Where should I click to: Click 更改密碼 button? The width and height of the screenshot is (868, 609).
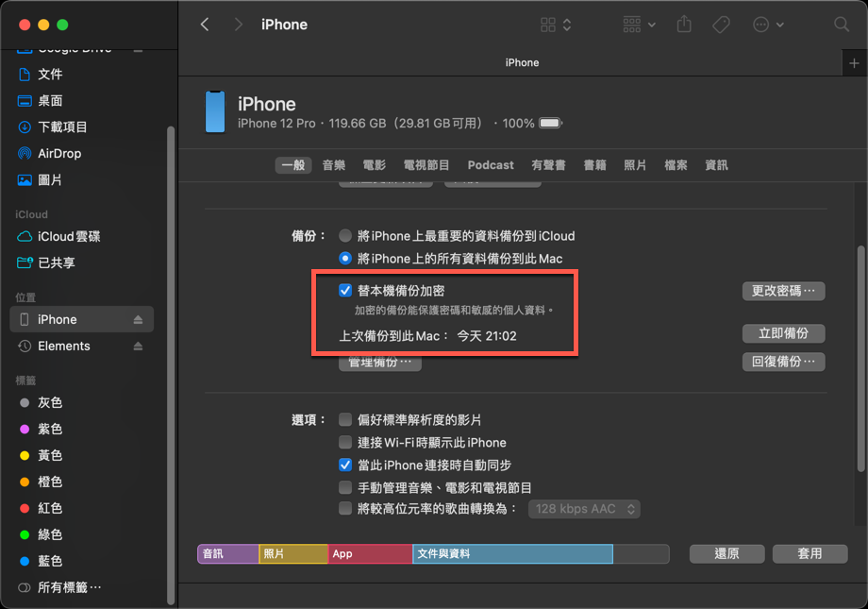coord(783,291)
